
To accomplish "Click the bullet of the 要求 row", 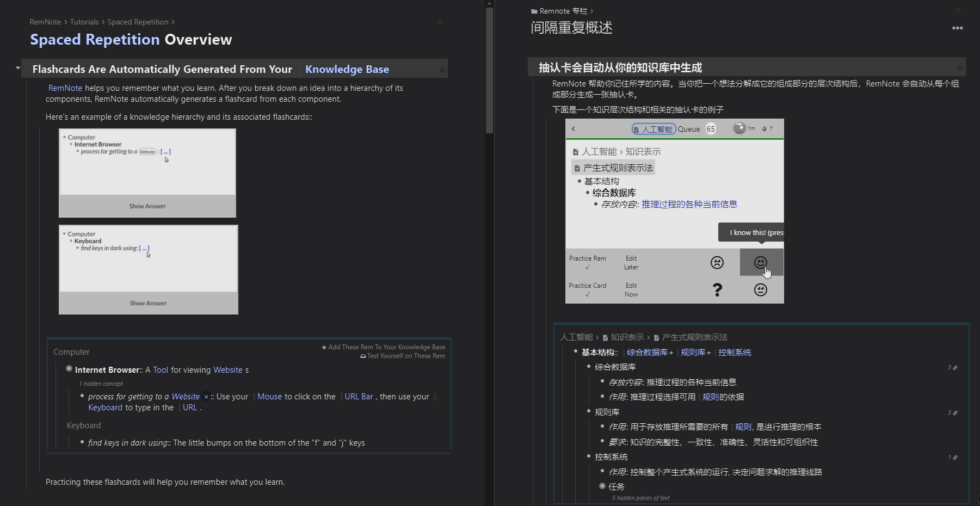I will tap(602, 441).
